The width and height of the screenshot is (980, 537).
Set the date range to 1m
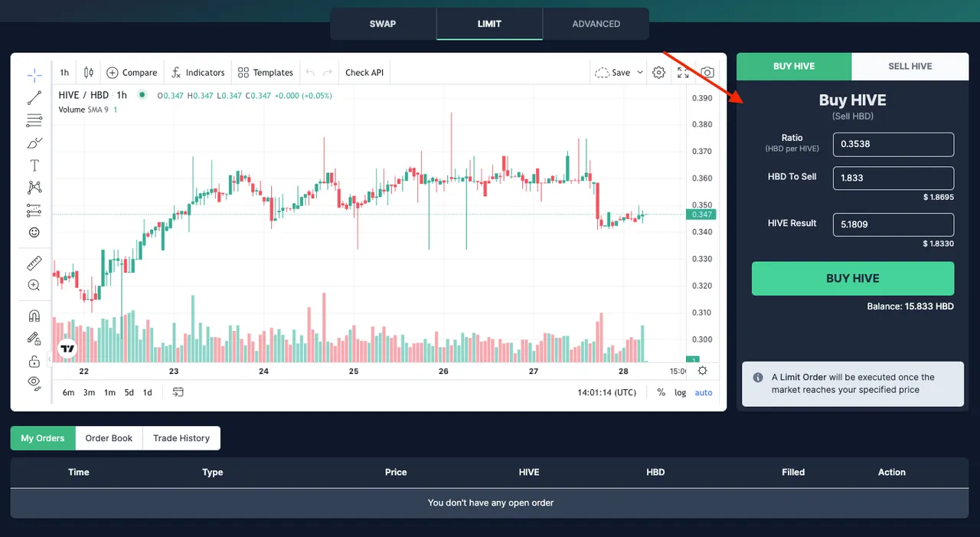pyautogui.click(x=109, y=392)
